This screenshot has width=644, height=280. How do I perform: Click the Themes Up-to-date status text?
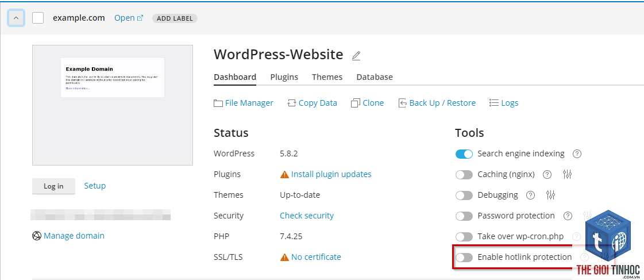pos(300,195)
